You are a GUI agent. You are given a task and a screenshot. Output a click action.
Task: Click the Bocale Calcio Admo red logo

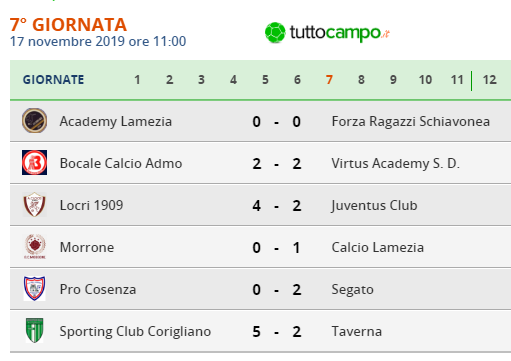(34, 163)
